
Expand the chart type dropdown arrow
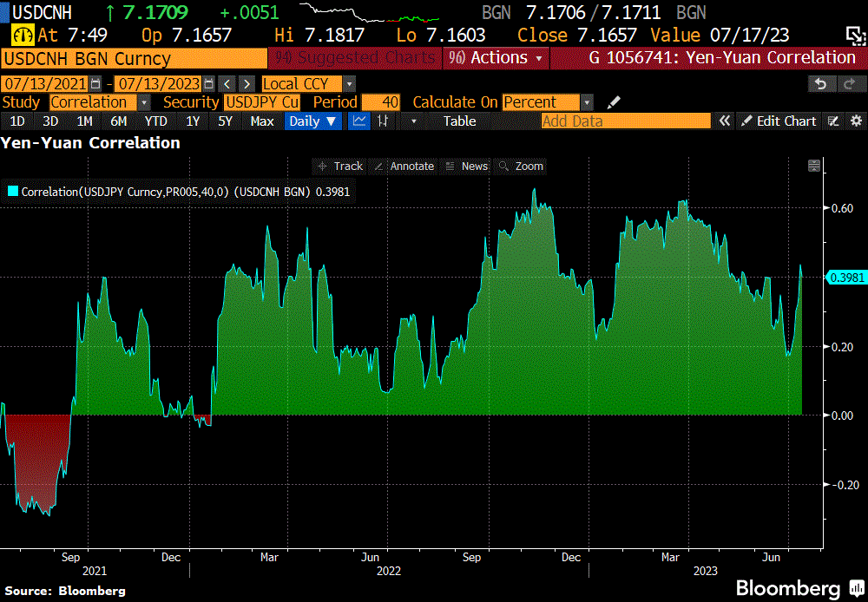tap(413, 121)
